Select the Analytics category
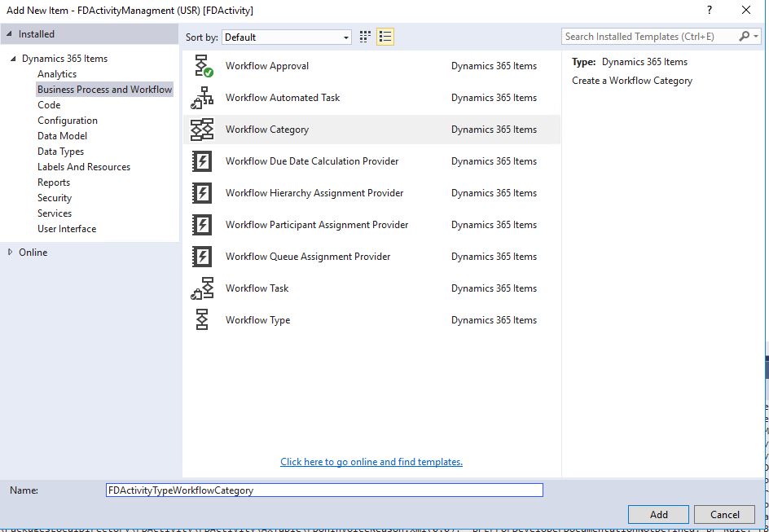 tap(57, 74)
